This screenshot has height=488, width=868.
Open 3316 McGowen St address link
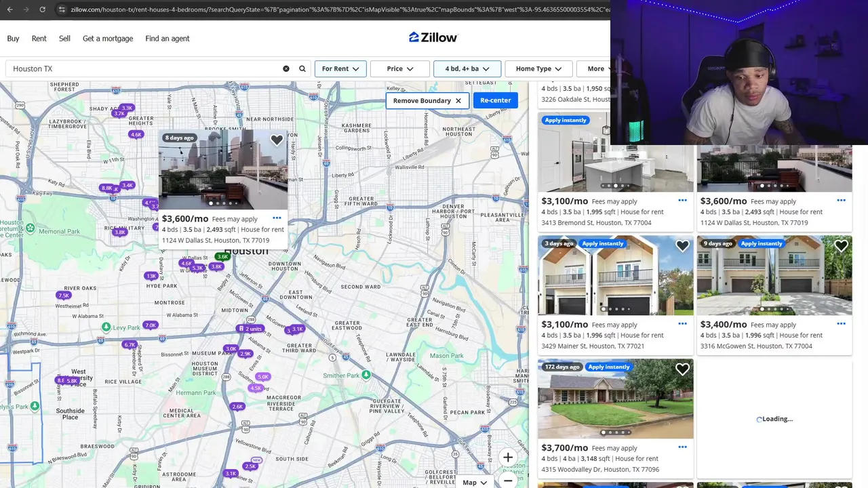756,346
